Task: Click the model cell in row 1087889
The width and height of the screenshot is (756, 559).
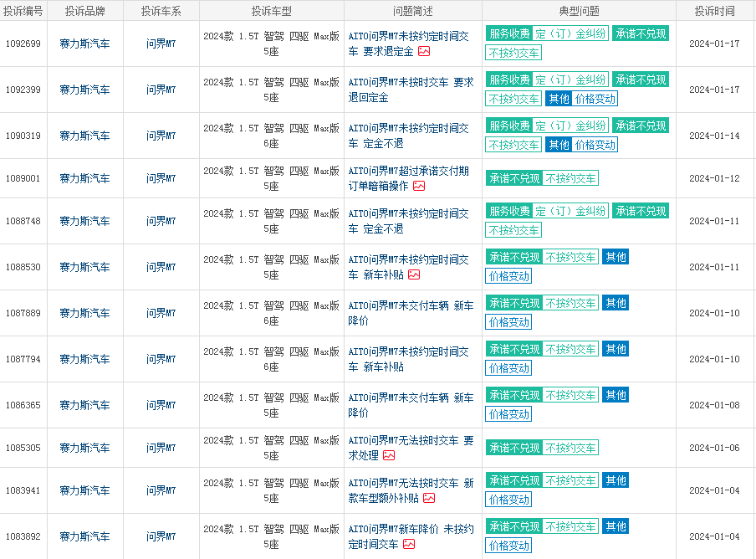Action: pos(272,313)
